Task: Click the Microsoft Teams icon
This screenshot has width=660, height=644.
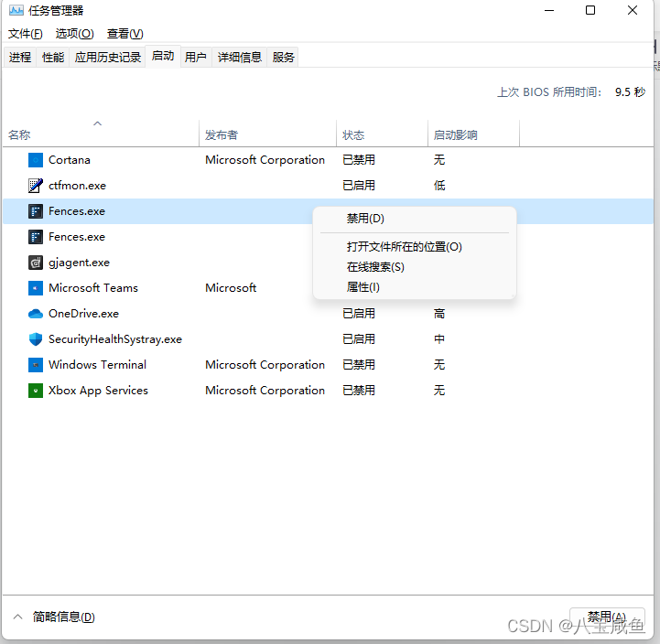Action: [36, 288]
